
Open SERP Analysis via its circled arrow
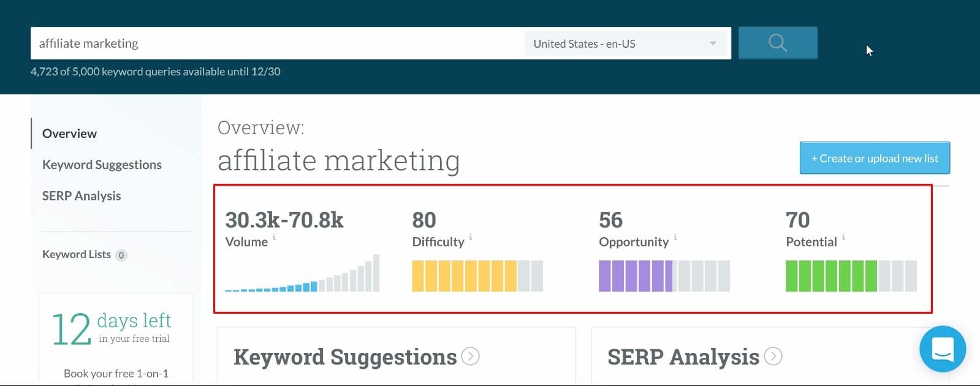[773, 356]
